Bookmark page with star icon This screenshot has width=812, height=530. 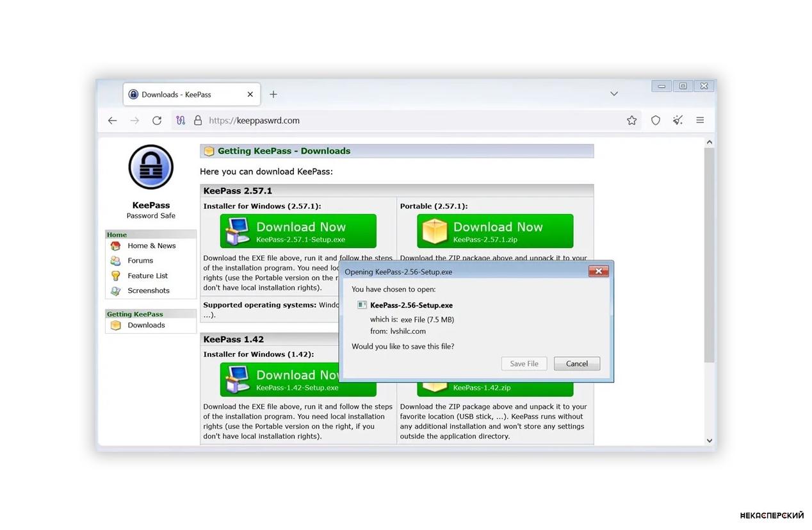[x=632, y=120]
